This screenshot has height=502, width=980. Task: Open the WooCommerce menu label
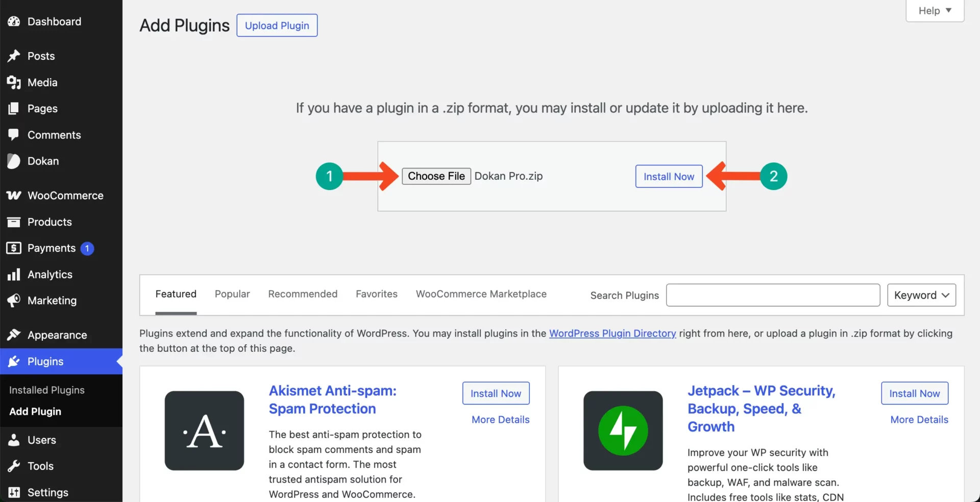(x=66, y=196)
